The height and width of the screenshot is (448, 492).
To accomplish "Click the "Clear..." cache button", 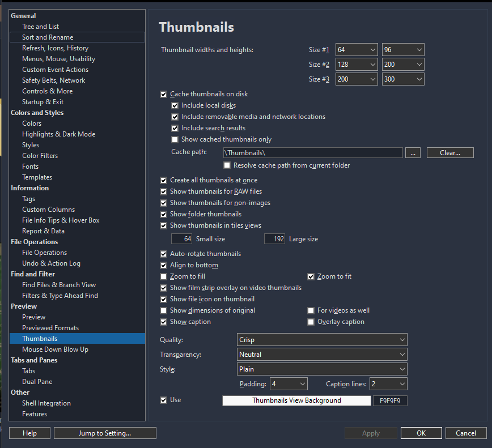I will point(449,152).
